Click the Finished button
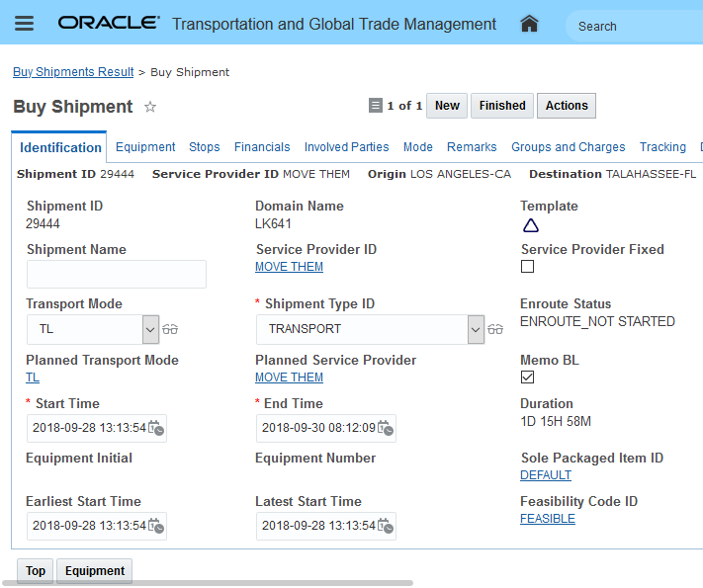 [502, 106]
